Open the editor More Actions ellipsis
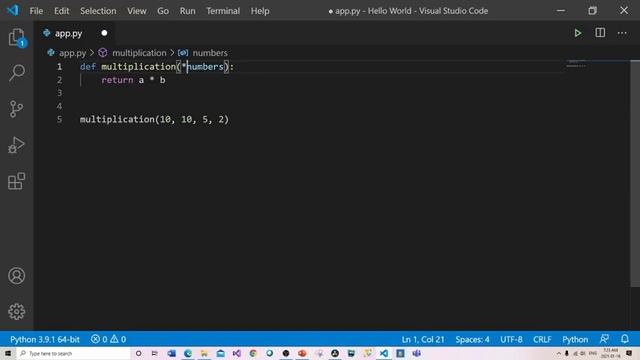 622,33
